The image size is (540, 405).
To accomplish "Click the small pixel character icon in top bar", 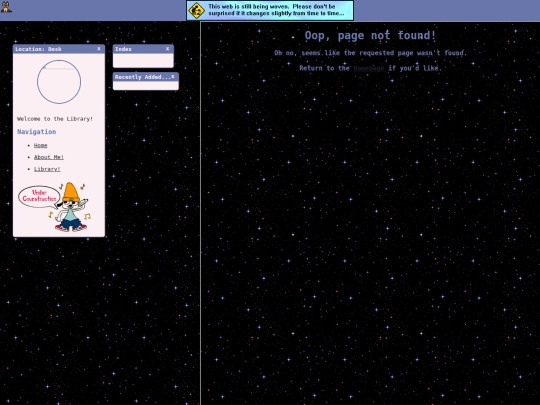I will tap(6, 7).
